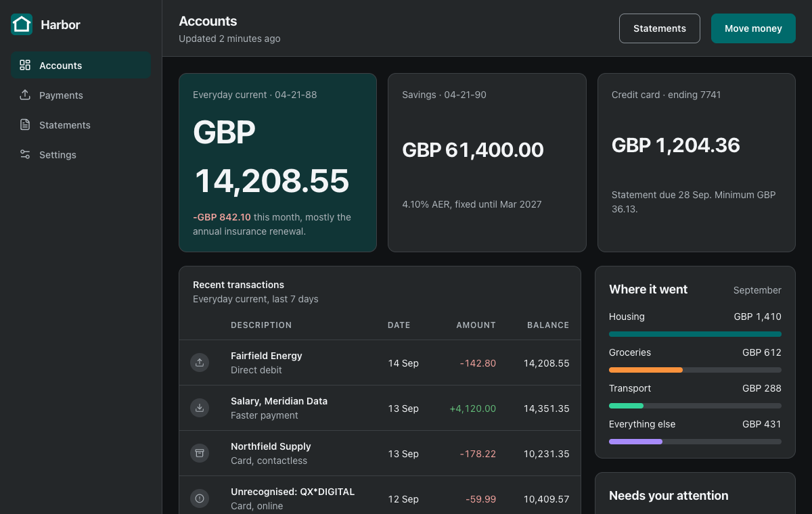Click the 12 Sep date cell

403,499
